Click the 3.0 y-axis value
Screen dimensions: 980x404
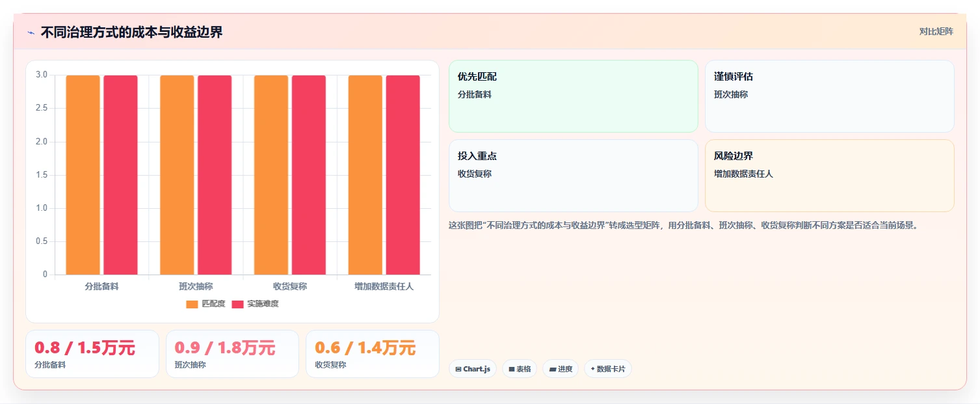pyautogui.click(x=42, y=75)
